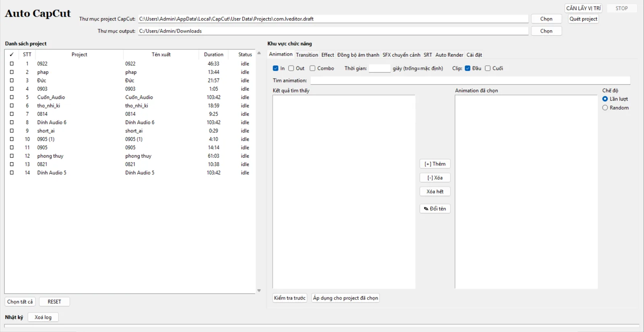The height and width of the screenshot is (332, 644).
Task: Sort the list by Duration column header
Action: pyautogui.click(x=213, y=55)
